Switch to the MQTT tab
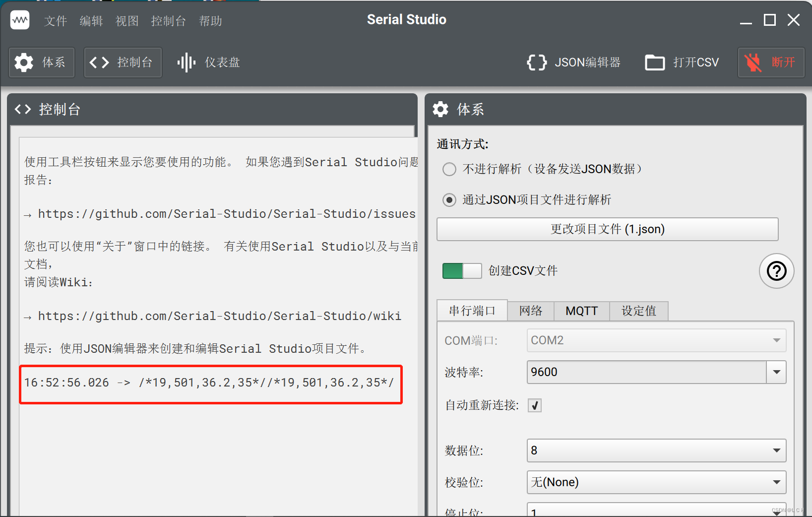 582,311
